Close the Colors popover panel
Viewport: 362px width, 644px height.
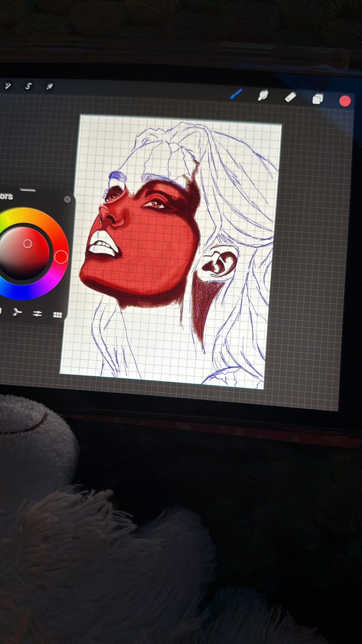[x=67, y=199]
